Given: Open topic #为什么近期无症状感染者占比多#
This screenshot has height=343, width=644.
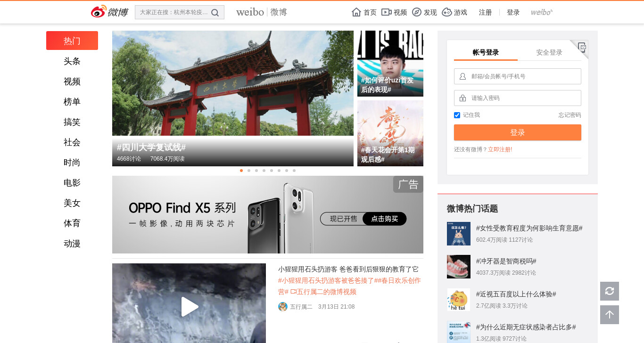Looking at the screenshot, I should (x=526, y=327).
